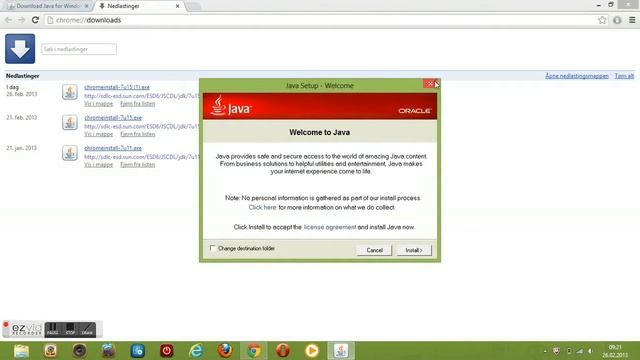Open the orange media player taskbar icon
640x360 pixels.
click(312, 351)
